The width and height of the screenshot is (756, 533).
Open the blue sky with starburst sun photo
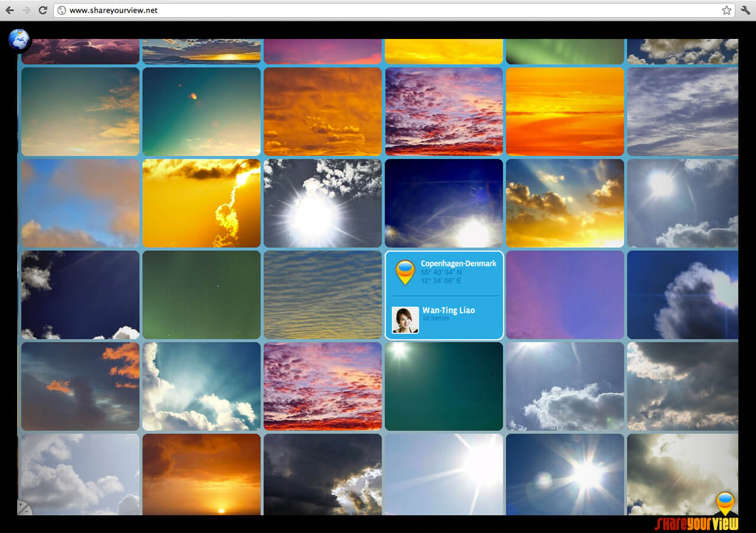[565, 475]
